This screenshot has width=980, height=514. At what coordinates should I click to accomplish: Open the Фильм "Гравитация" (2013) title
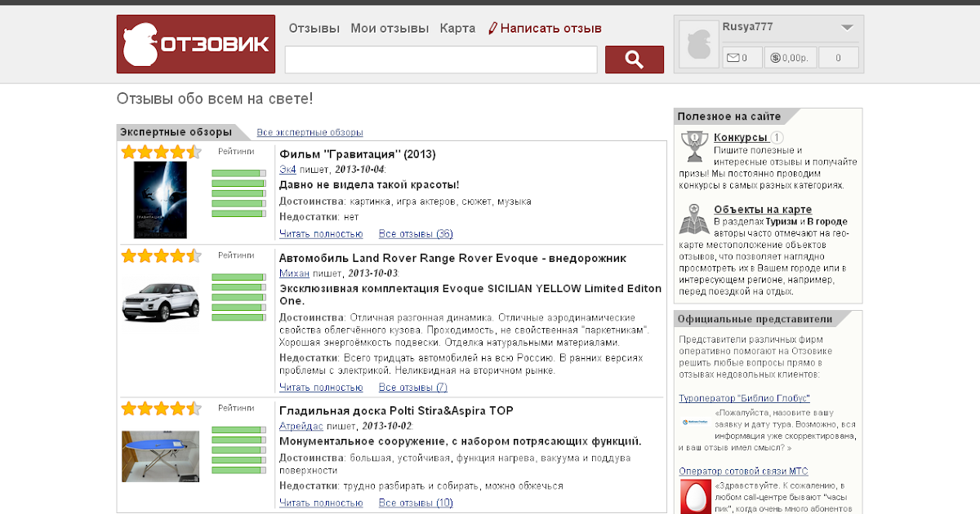(x=358, y=154)
